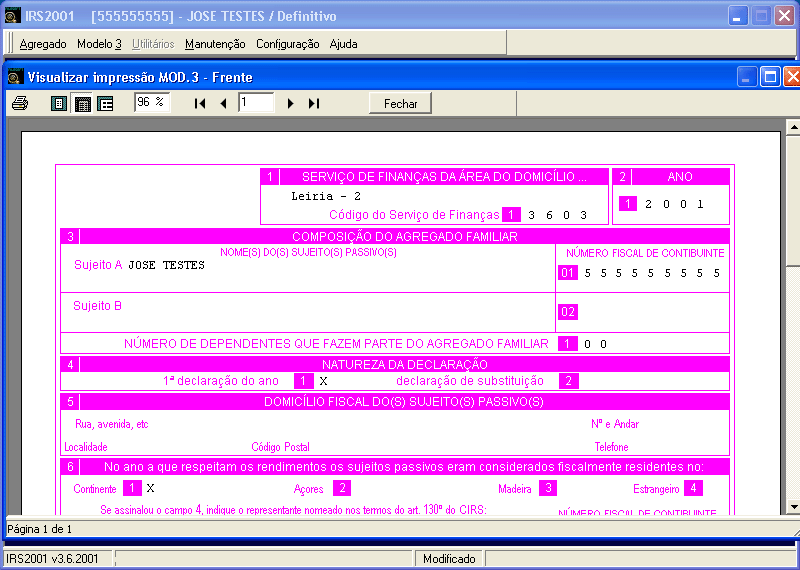Click the Leiria - 2 service text
Viewport: 800px width, 570px height.
click(326, 196)
